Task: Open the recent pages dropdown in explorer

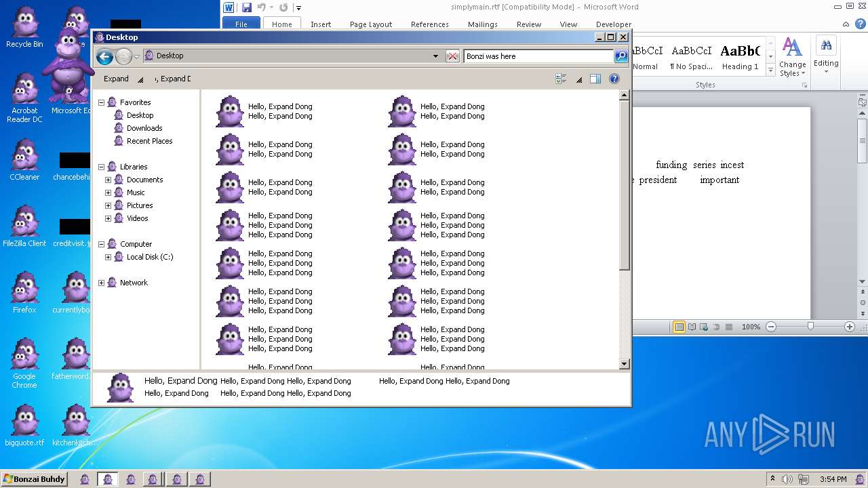Action: click(136, 56)
